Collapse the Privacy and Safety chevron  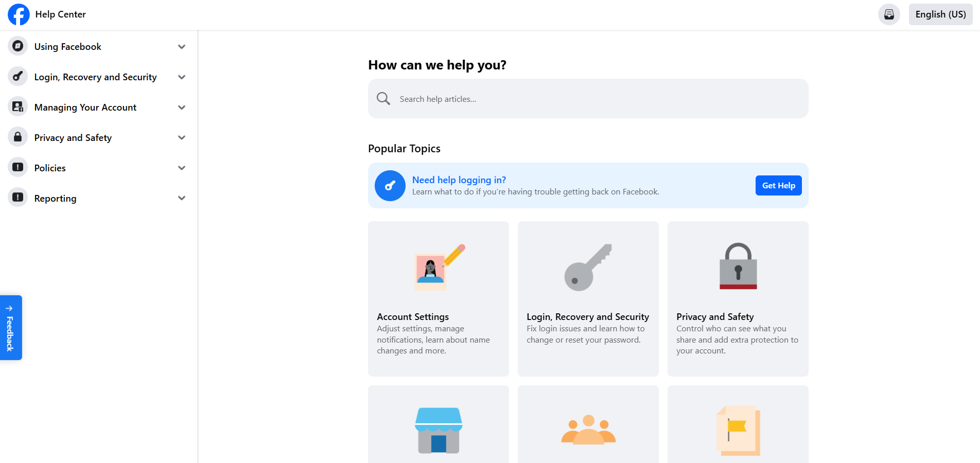(x=181, y=137)
